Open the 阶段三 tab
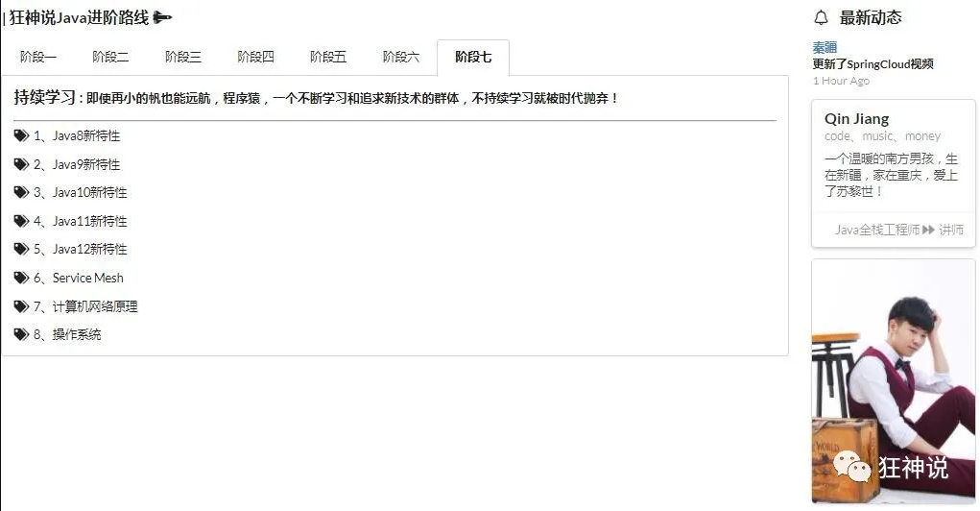 point(183,57)
